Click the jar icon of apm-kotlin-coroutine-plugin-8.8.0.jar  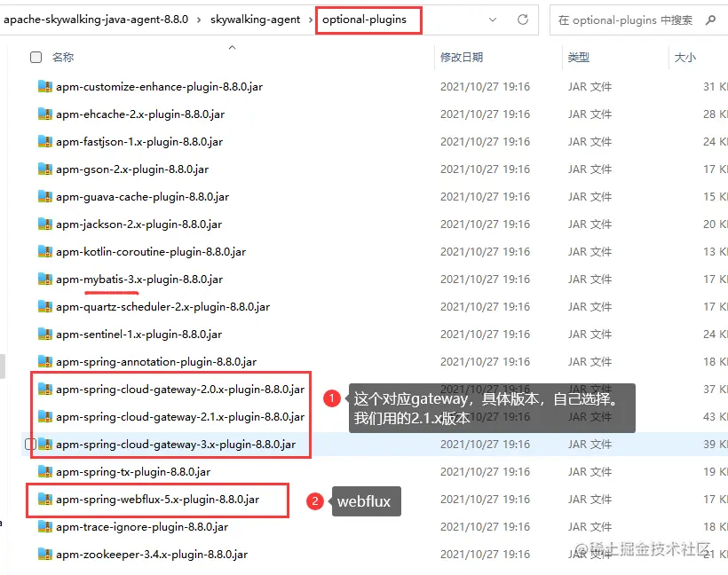click(45, 251)
